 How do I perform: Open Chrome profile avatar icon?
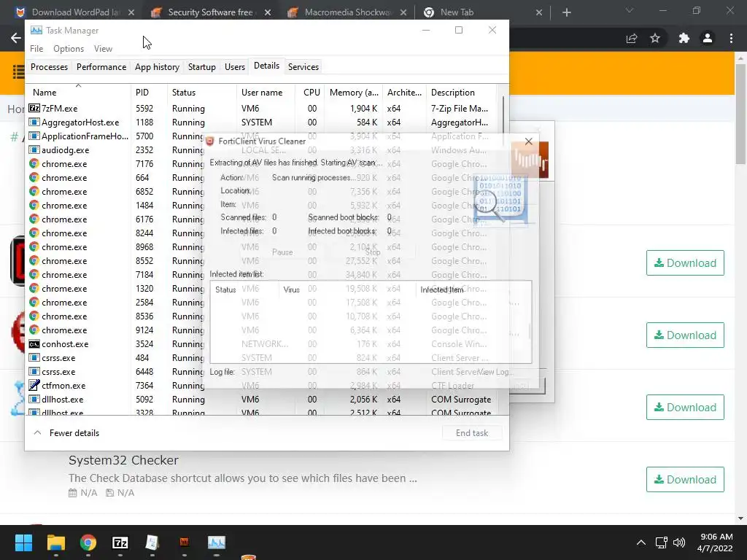click(708, 38)
